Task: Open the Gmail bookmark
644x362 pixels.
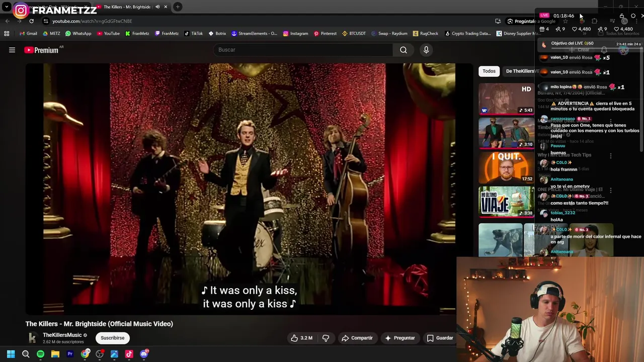Action: click(28, 34)
